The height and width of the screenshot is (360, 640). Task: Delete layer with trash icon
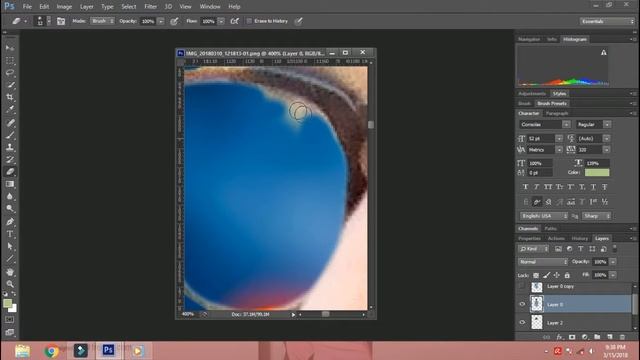point(622,337)
